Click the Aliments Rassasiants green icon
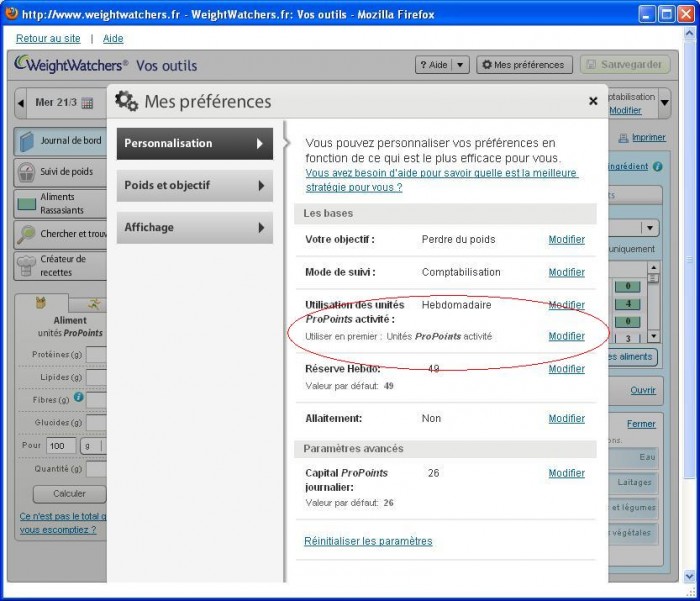Screen dimensions: 700x601 point(26,204)
